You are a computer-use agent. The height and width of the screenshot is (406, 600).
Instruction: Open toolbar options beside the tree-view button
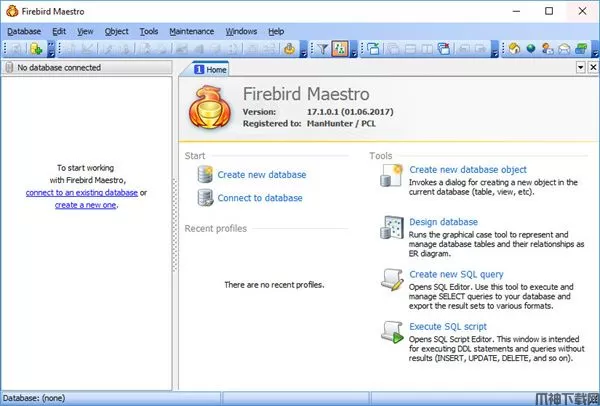(x=354, y=49)
